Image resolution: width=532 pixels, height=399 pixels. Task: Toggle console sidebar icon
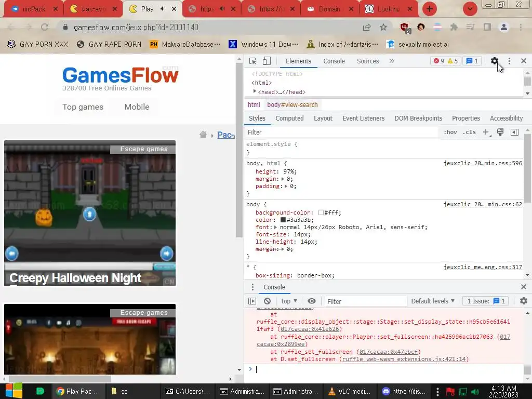[252, 301]
